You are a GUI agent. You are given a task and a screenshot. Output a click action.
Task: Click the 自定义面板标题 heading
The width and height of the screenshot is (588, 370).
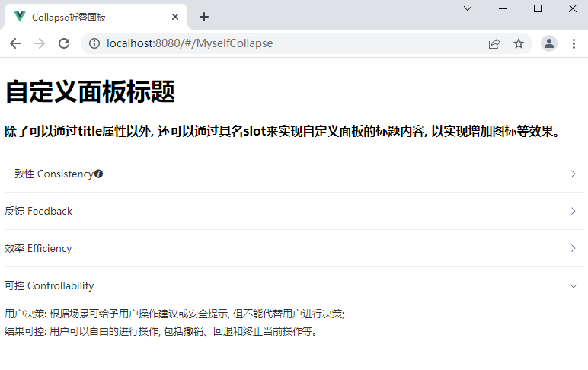[x=90, y=91]
